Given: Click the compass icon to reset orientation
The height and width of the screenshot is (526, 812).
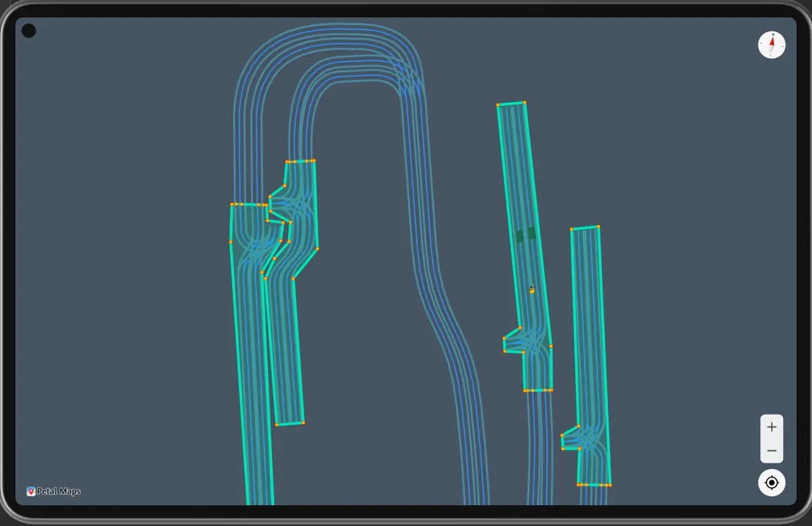Looking at the screenshot, I should [771, 45].
